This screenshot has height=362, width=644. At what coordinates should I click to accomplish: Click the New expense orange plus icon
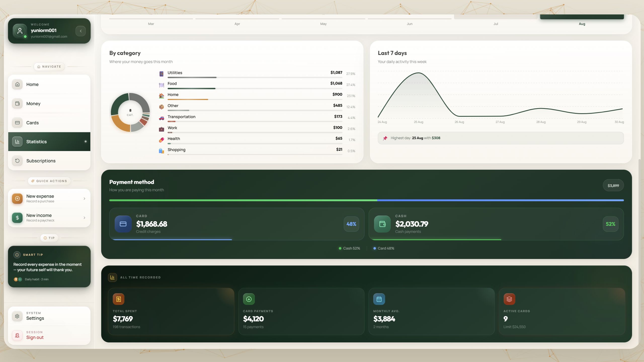coord(17,199)
